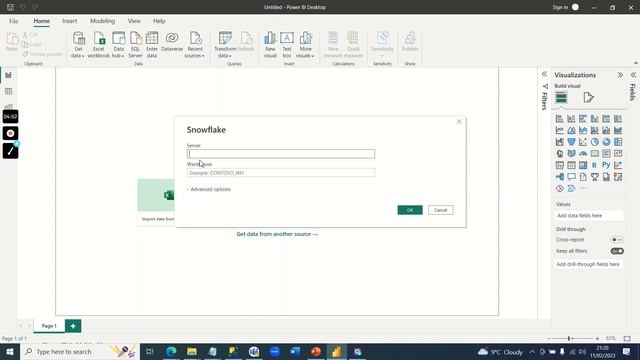The width and height of the screenshot is (640, 360).
Task: Open Format page pane icon
Action: 588,98
